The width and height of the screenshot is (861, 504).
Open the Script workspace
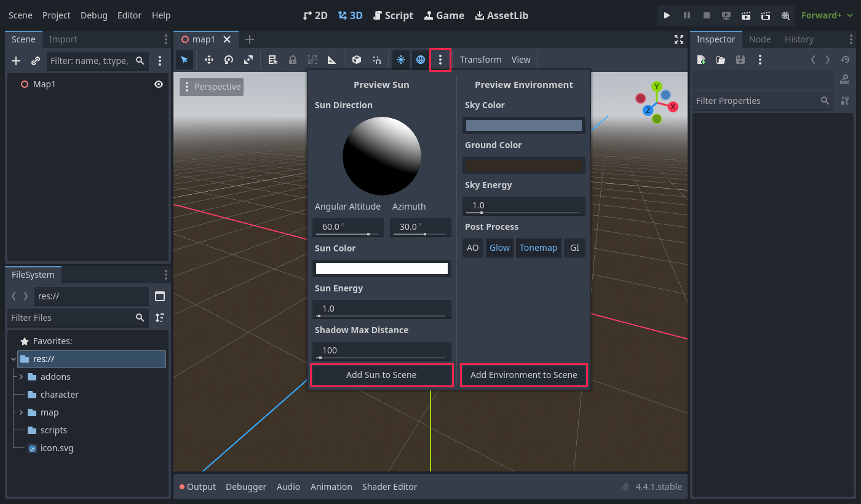[x=393, y=15]
